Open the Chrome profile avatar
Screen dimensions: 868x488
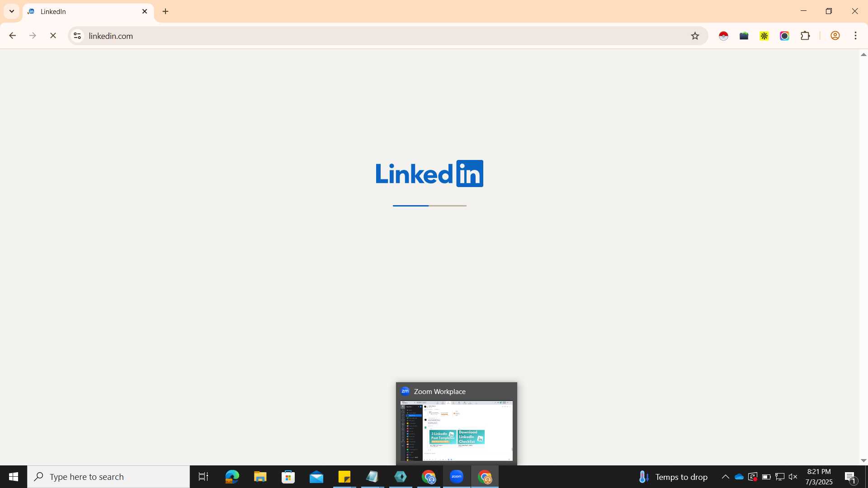point(835,36)
